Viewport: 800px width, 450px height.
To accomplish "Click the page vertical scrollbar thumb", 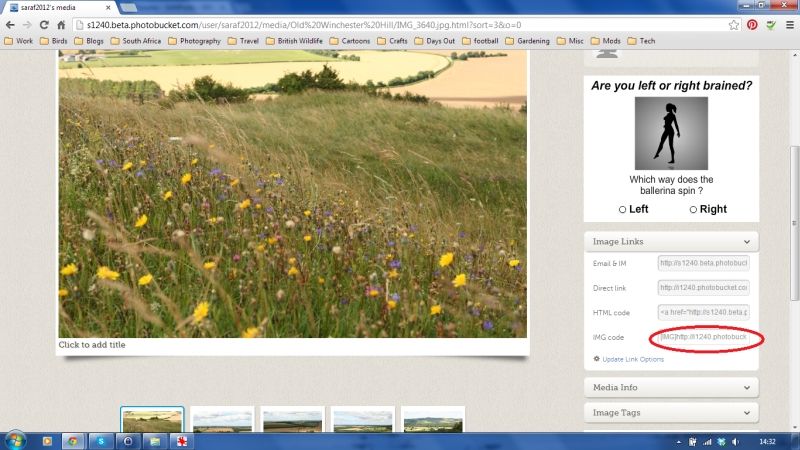I will coord(794,223).
